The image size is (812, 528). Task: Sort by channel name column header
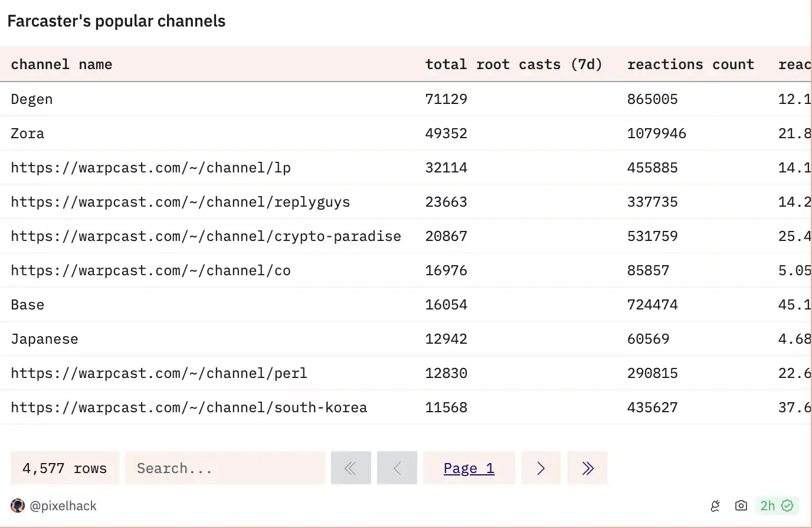click(x=61, y=64)
